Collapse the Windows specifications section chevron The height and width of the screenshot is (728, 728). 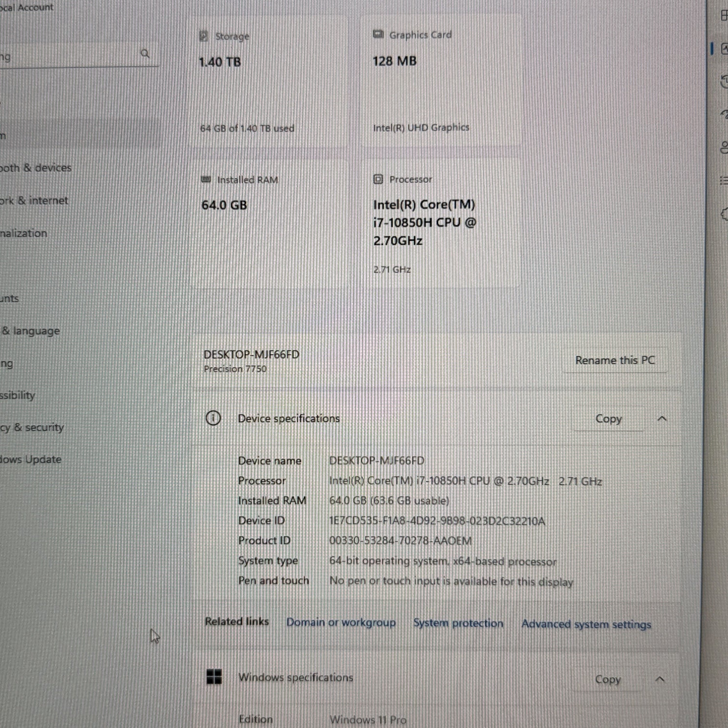tap(660, 679)
